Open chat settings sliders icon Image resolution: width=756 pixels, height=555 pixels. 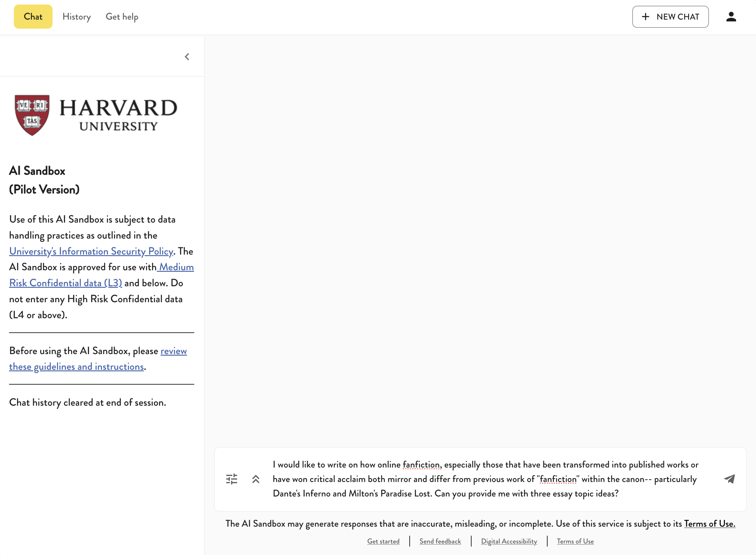(231, 479)
